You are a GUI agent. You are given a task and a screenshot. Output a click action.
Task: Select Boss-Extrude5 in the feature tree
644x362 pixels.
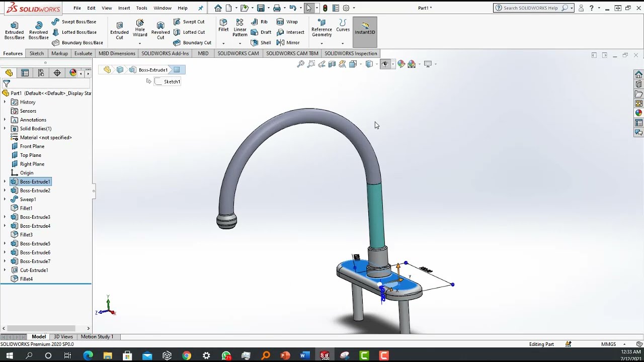click(35, 244)
